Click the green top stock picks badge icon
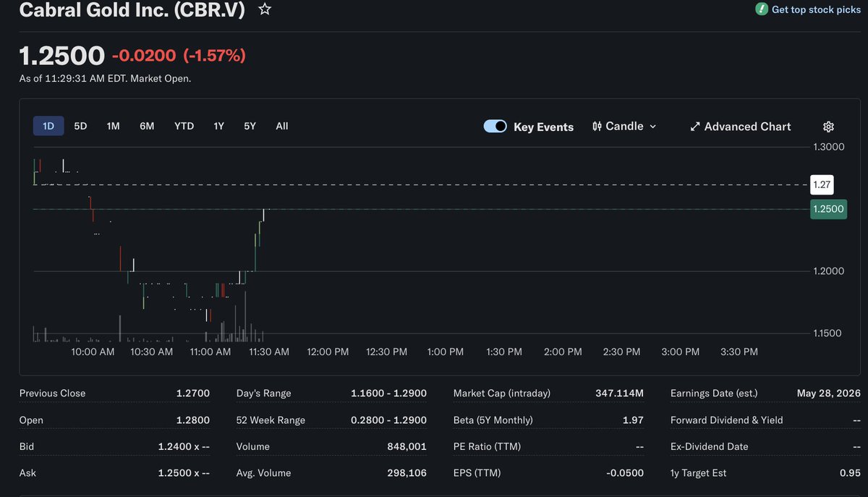Screen dimensions: 868x497 coord(761,9)
